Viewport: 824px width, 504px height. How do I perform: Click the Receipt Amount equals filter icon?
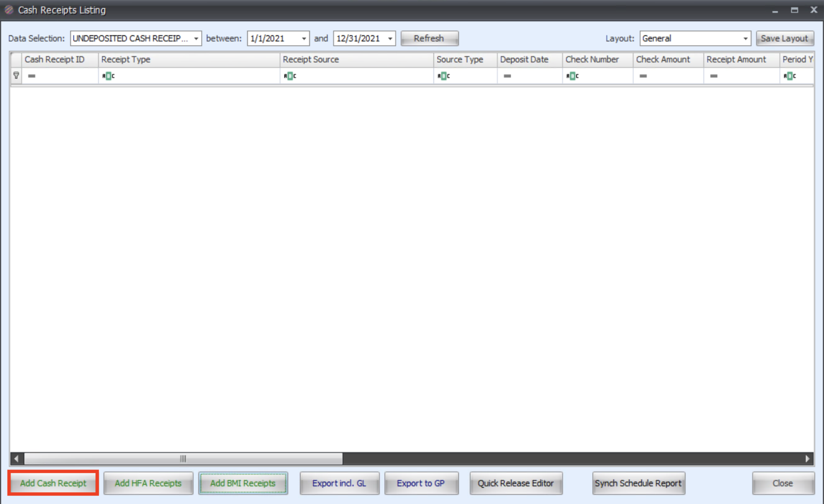click(x=714, y=76)
